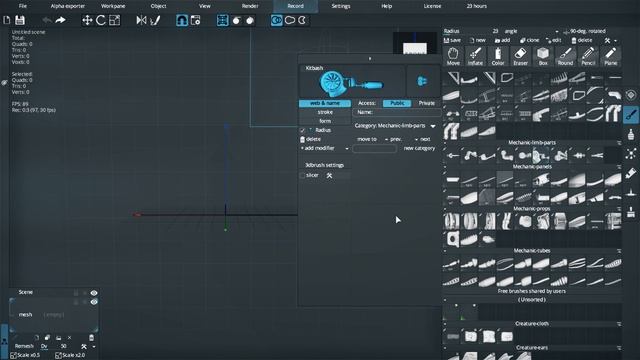Click the bottle icon in right sidebar

(631, 134)
